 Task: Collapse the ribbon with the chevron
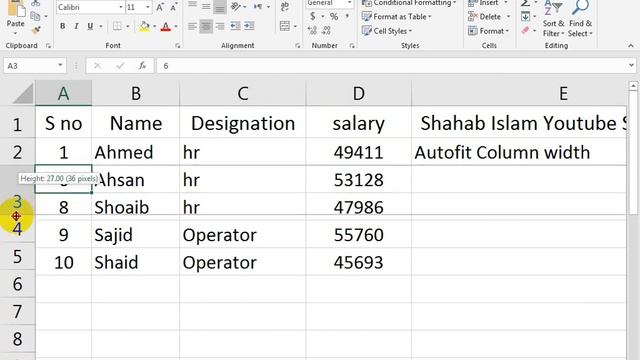(x=631, y=46)
